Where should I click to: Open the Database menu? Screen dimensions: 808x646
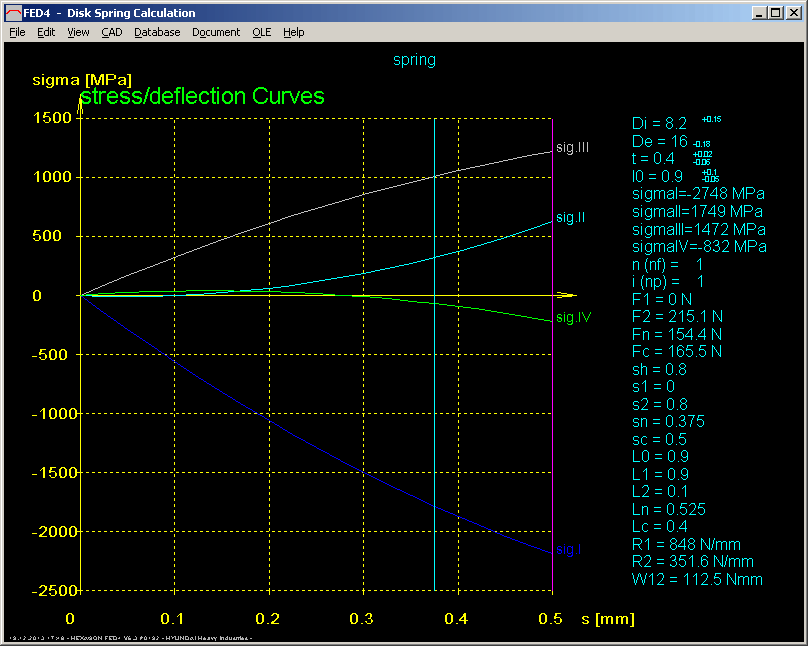pyautogui.click(x=157, y=32)
